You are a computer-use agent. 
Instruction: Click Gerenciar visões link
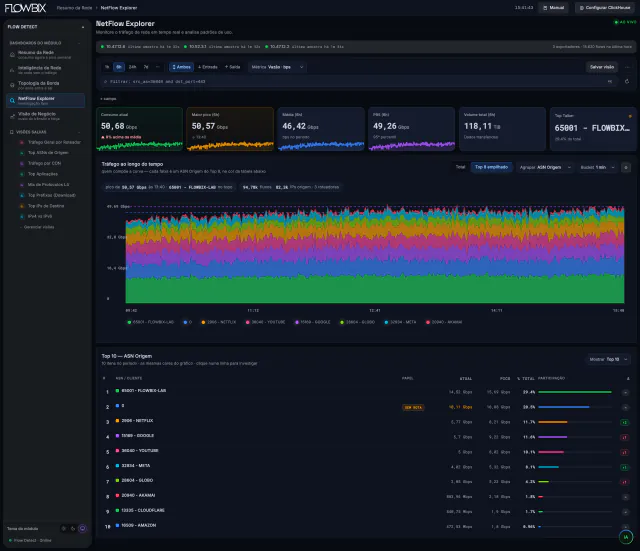39,227
